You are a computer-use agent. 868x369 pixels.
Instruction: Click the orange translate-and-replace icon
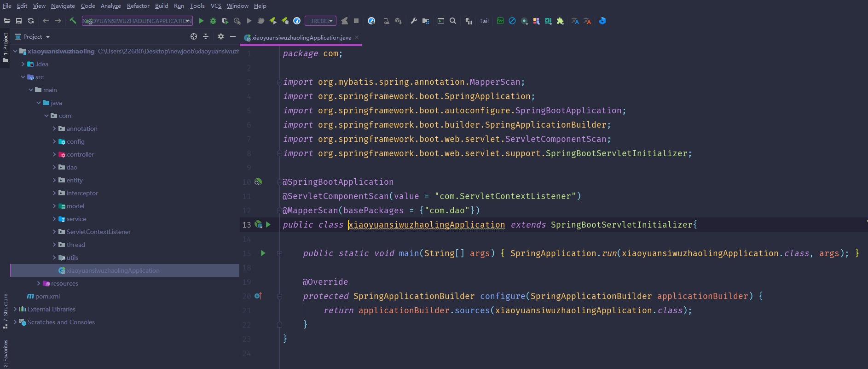tap(587, 21)
